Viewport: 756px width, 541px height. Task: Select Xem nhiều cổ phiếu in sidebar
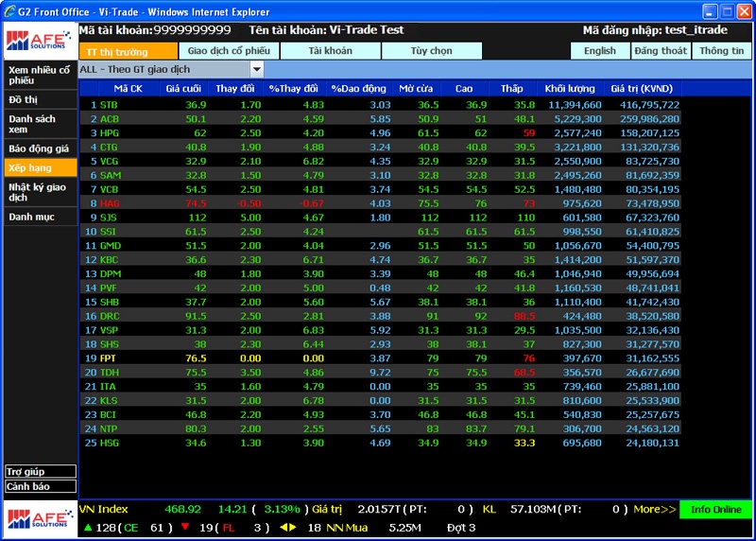click(x=40, y=76)
